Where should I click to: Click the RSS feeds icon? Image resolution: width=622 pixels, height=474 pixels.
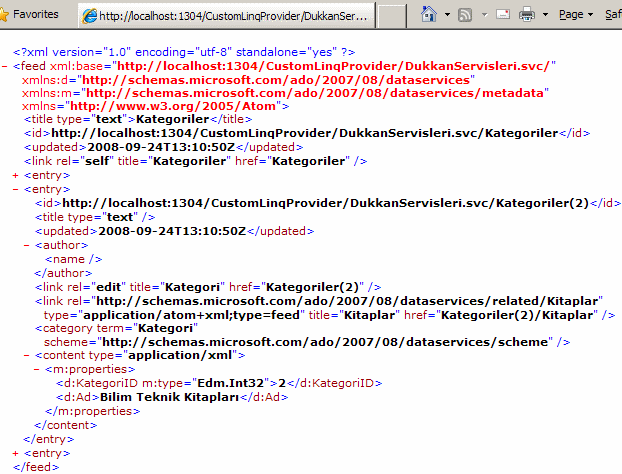pyautogui.click(x=465, y=15)
